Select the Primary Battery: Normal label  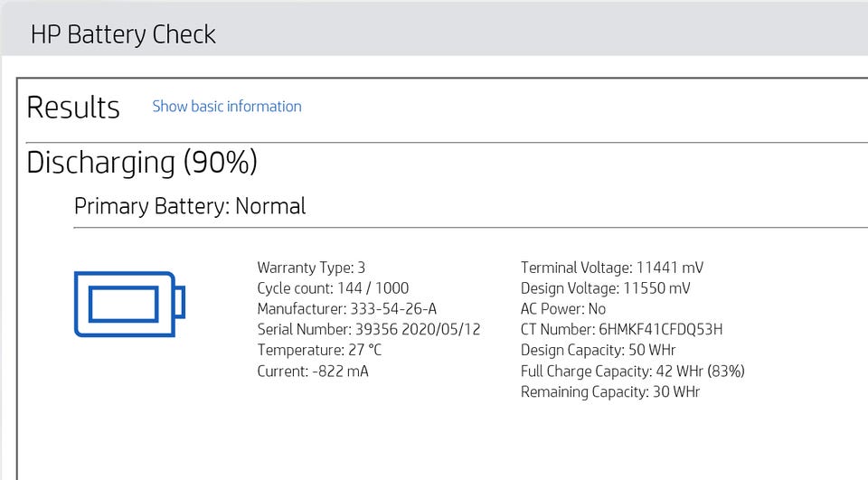tap(190, 206)
